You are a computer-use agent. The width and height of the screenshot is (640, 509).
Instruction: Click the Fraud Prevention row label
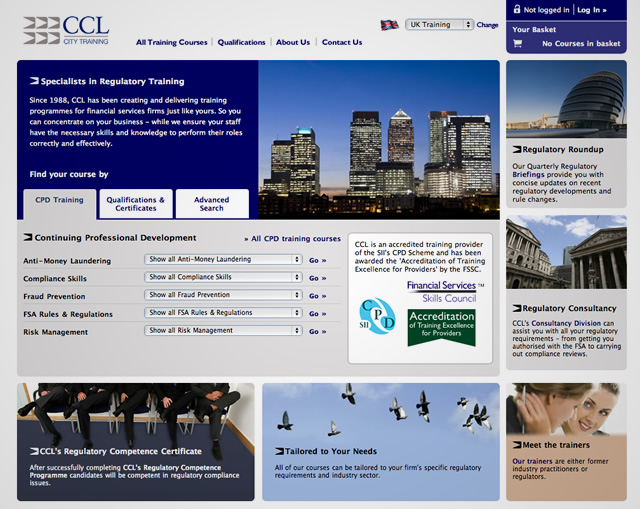(x=54, y=296)
